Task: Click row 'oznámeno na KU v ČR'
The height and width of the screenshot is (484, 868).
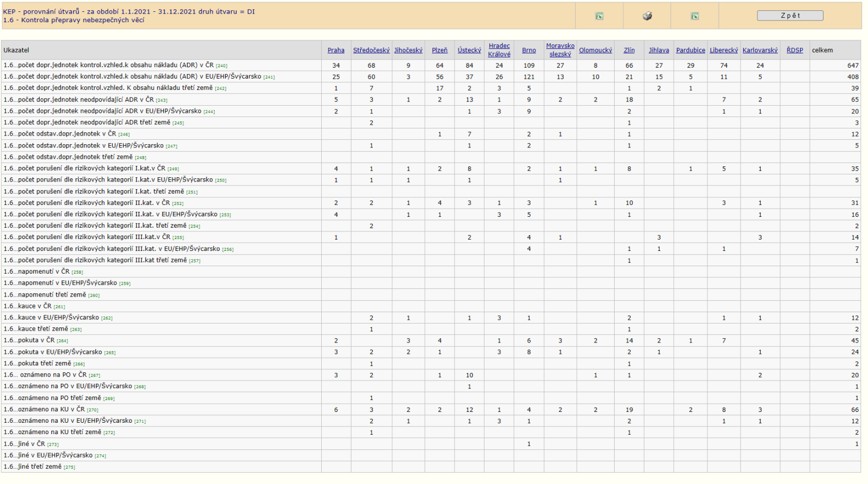Action: click(51, 410)
